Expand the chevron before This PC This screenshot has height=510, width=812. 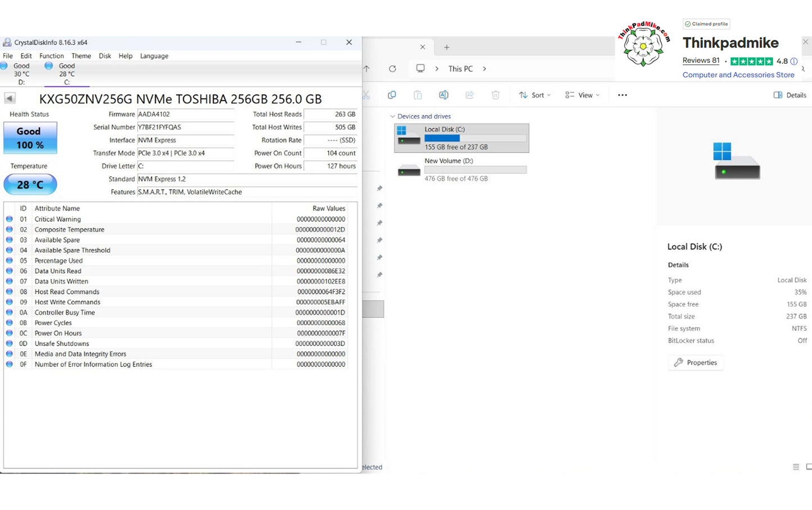[x=437, y=69]
